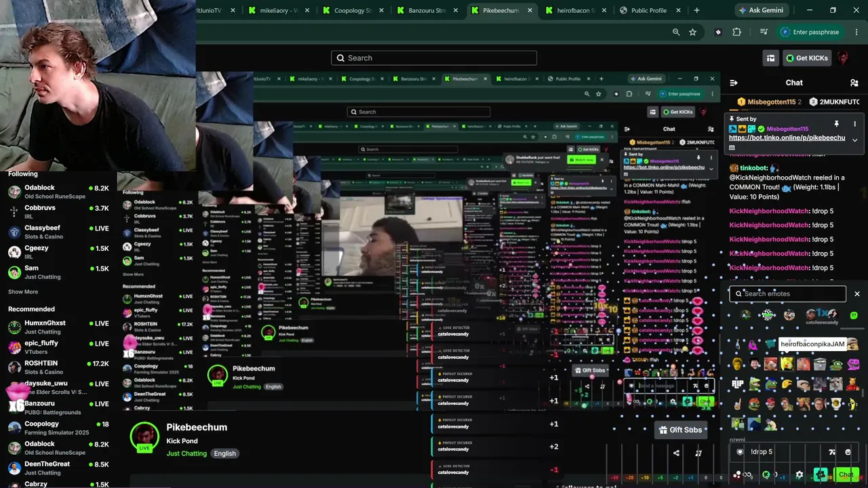Send the message with the Chat button
The width and height of the screenshot is (868, 488).
coord(846,474)
